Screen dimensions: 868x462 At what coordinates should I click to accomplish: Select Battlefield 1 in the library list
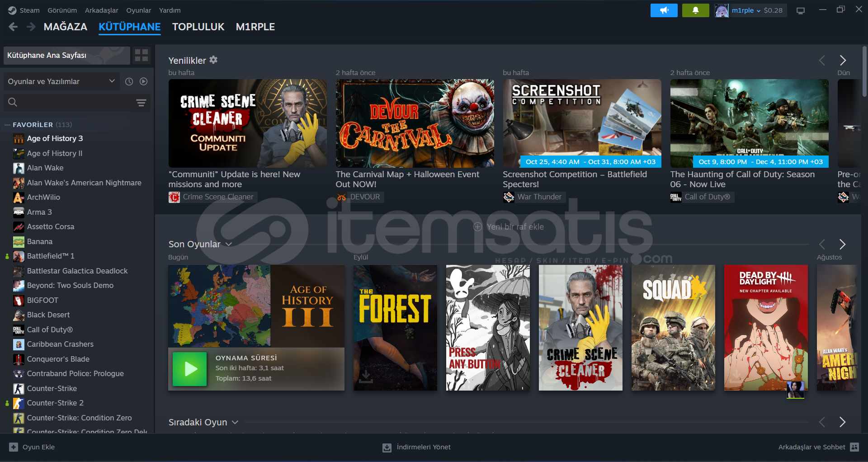click(x=51, y=256)
